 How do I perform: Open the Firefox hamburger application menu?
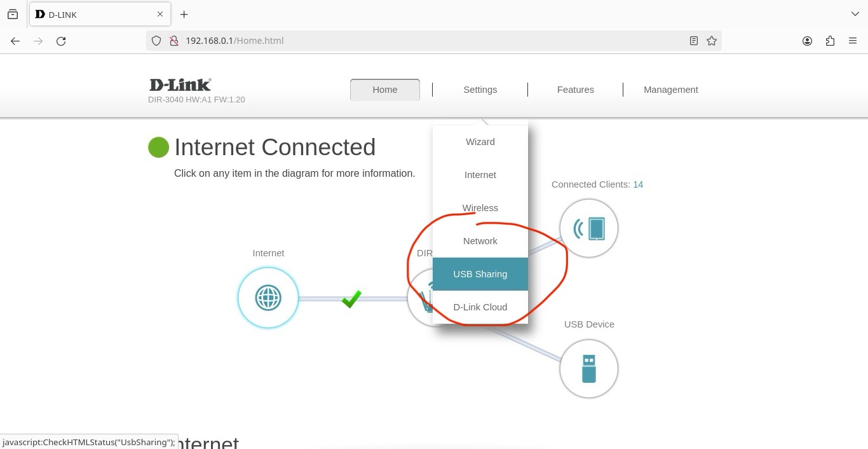coord(853,41)
